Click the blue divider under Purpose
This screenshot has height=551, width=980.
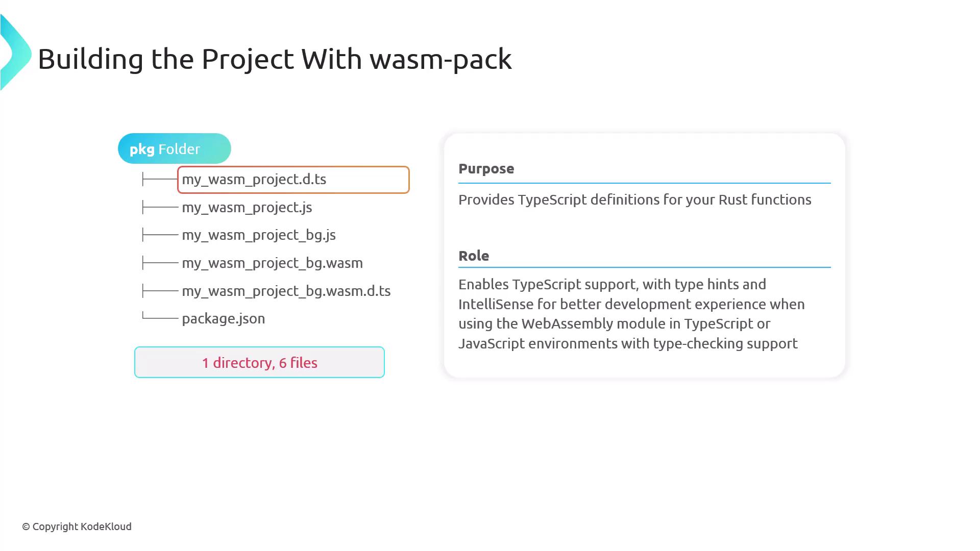(644, 183)
